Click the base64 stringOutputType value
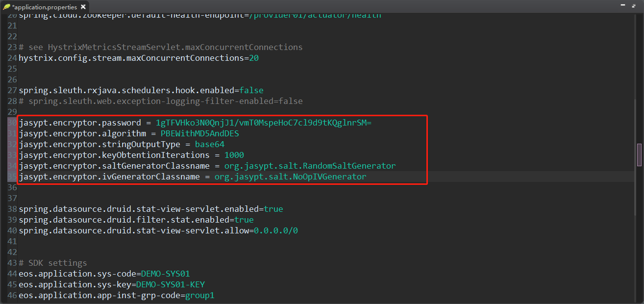 pos(209,144)
